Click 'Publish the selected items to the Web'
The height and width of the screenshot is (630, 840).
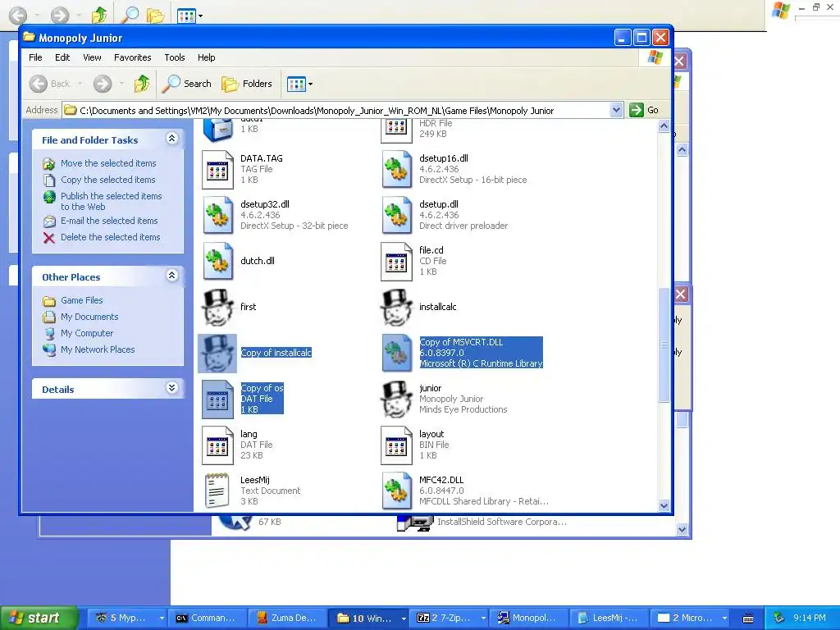(111, 202)
